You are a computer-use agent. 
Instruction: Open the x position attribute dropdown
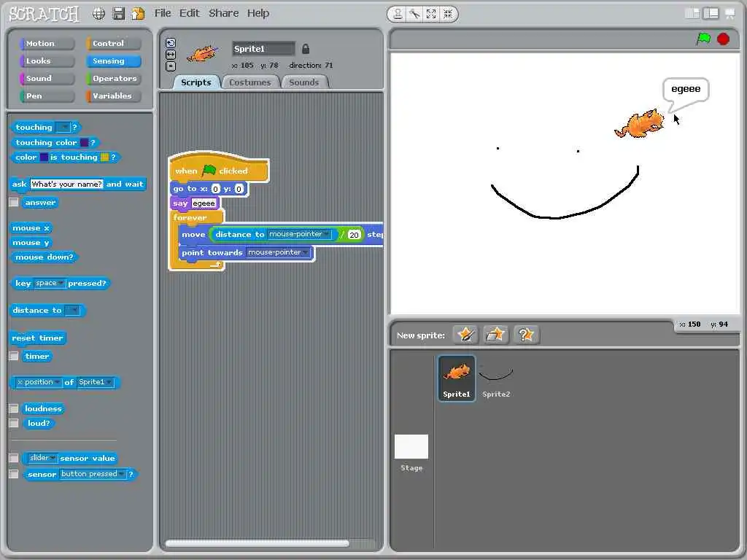pyautogui.click(x=38, y=382)
